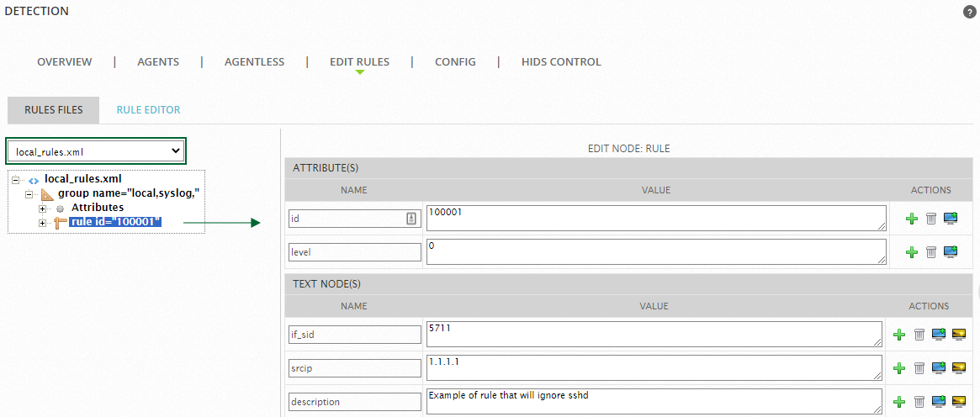Expand the Attributes tree node
Screen dimensions: 980x417
(43, 208)
